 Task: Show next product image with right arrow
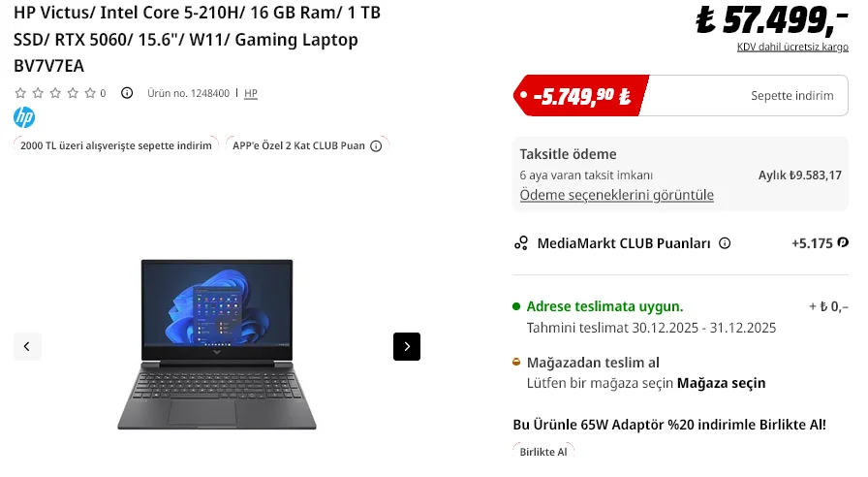pos(407,346)
